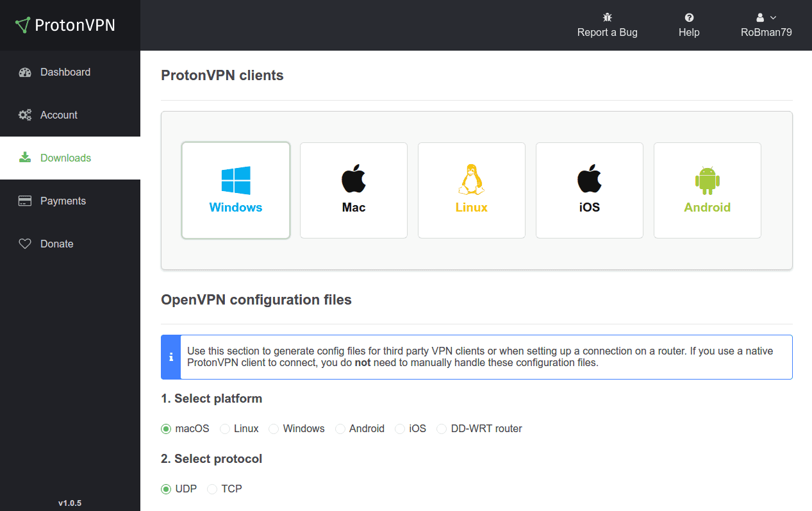This screenshot has width=812, height=511.
Task: Choose the TCP protocol option
Action: click(x=212, y=489)
